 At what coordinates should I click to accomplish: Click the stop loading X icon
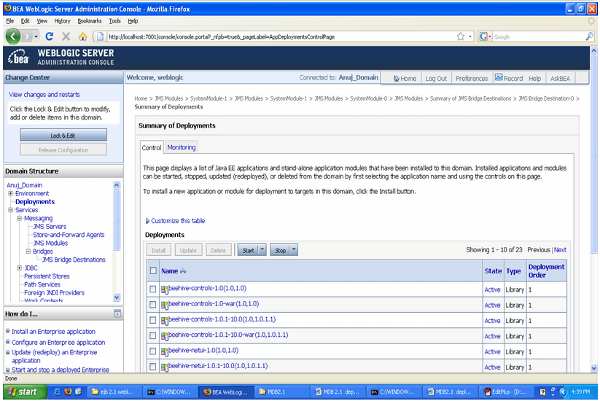point(66,36)
